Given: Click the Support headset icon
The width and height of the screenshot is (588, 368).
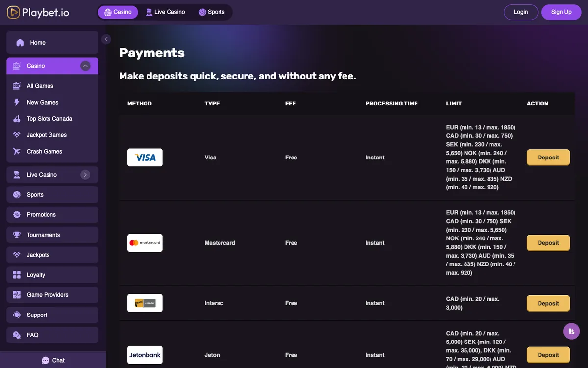Looking at the screenshot, I should [17, 315].
